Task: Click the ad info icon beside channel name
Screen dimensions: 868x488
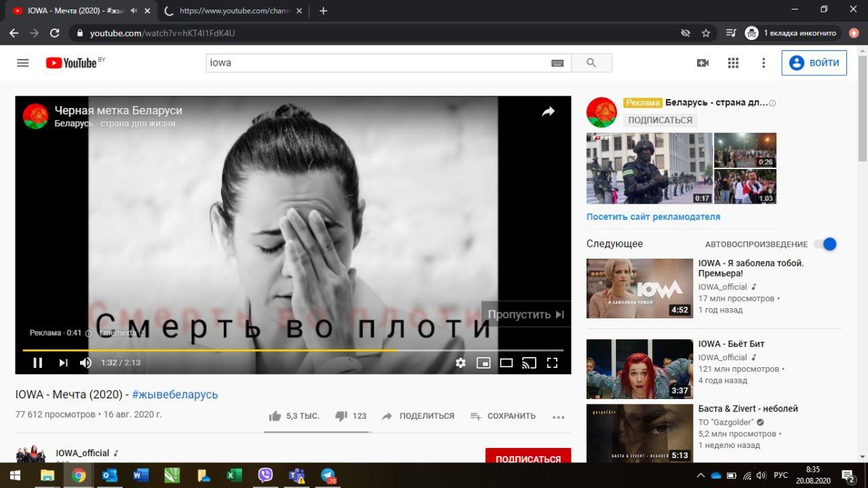Action: [x=772, y=103]
